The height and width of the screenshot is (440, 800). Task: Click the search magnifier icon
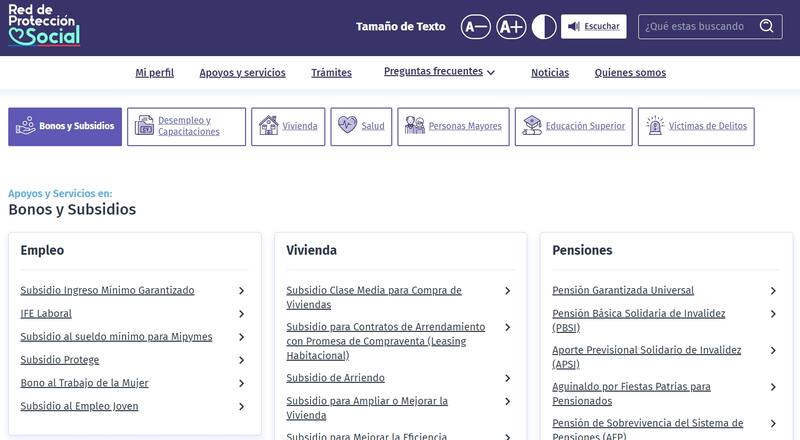[766, 27]
